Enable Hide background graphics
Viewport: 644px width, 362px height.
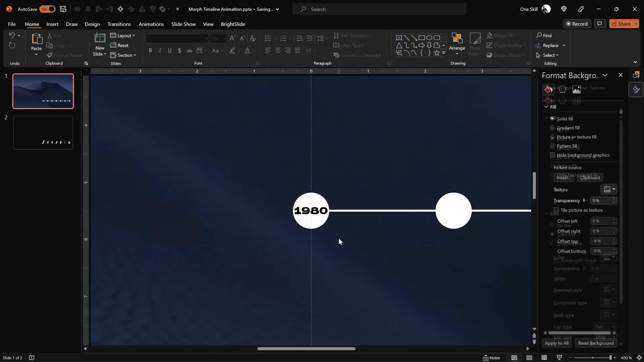point(552,155)
